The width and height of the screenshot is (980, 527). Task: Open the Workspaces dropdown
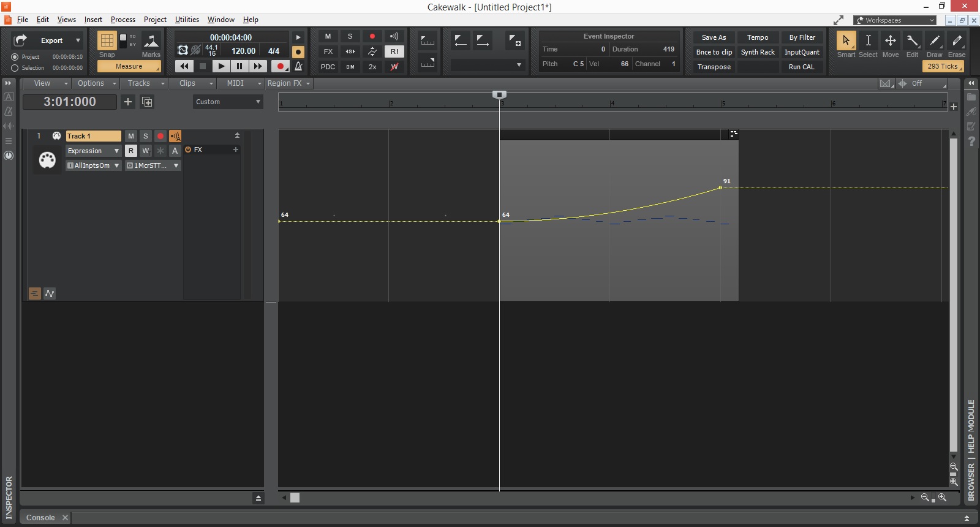coord(895,20)
